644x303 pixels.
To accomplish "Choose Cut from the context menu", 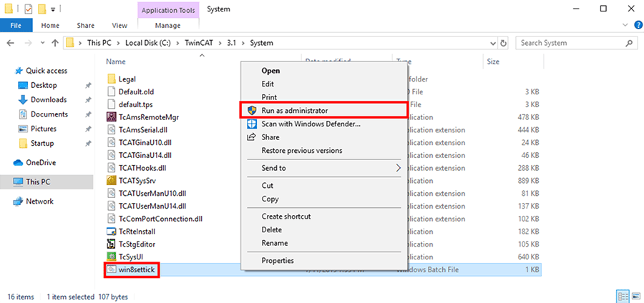I will [324, 185].
